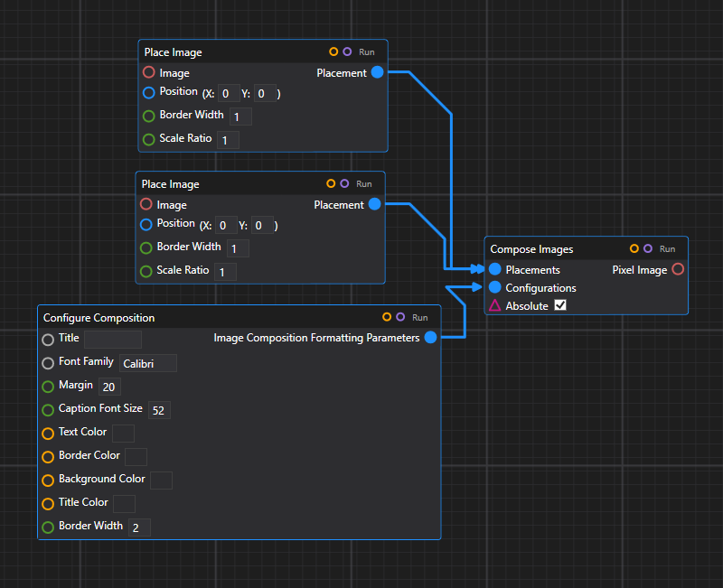Open the Text Color swatch
The image size is (723, 588).
pos(123,434)
